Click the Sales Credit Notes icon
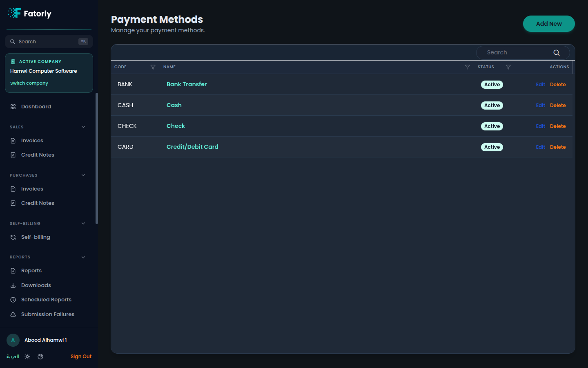 coord(13,155)
